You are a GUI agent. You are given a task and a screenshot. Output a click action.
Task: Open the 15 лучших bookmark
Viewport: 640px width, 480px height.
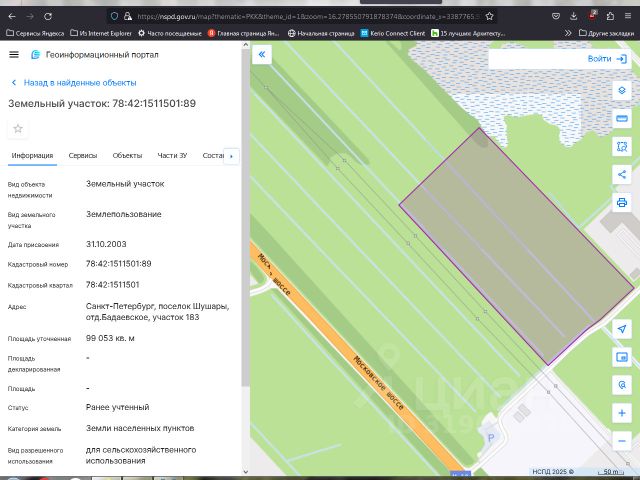pos(468,33)
